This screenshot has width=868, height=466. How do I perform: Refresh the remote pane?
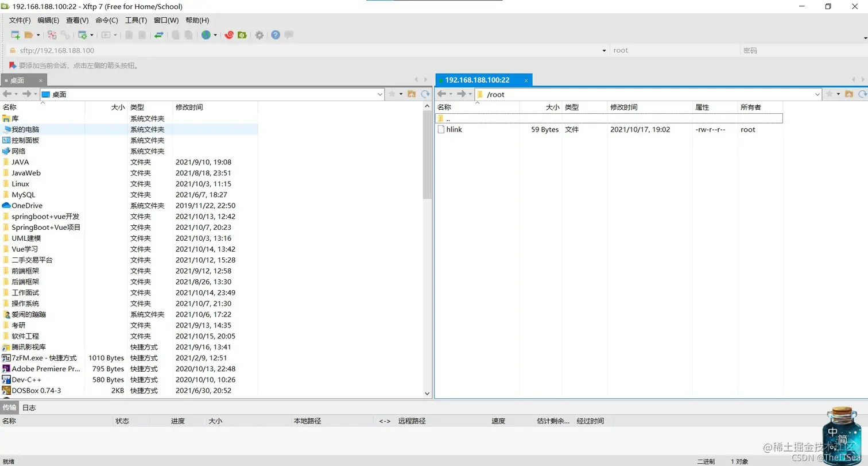click(x=862, y=94)
